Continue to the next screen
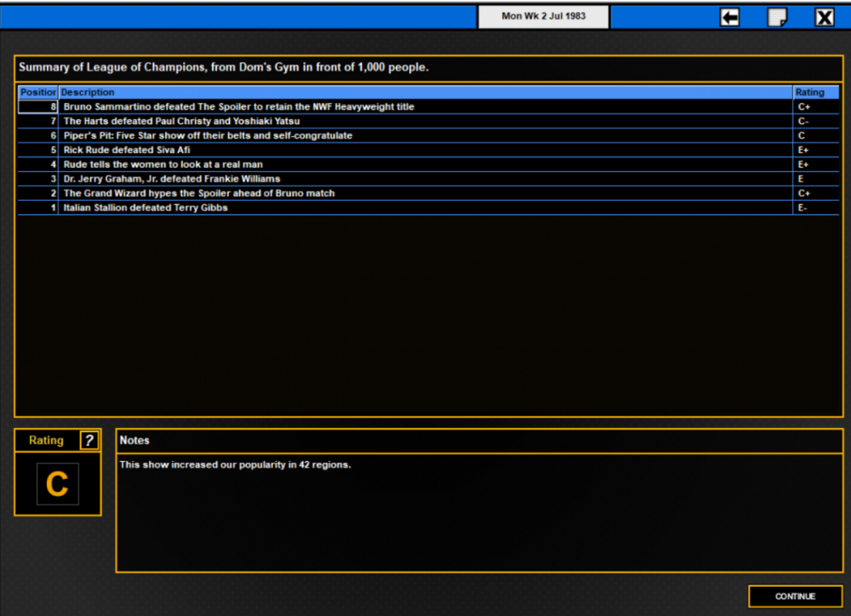Image resolution: width=851 pixels, height=616 pixels. [x=795, y=596]
